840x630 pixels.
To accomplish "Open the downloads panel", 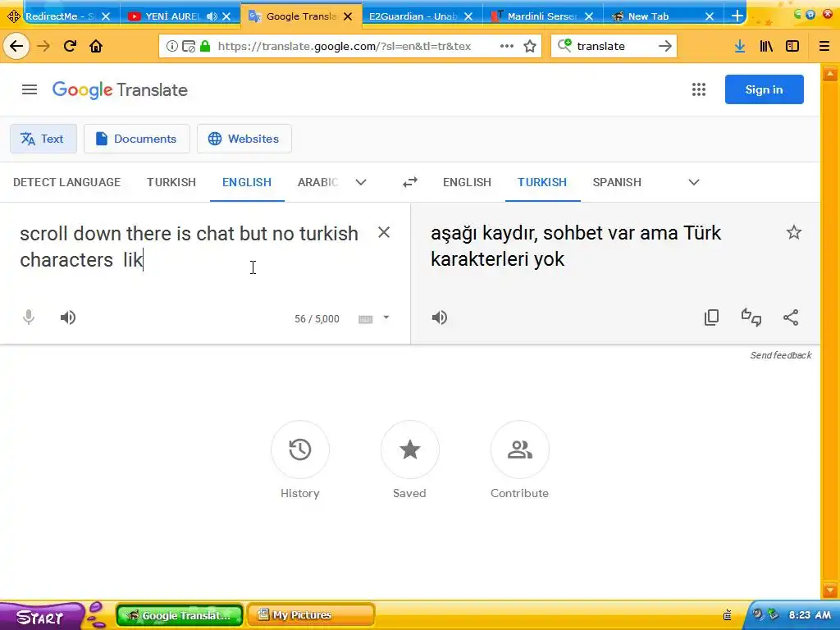I will 740,47.
